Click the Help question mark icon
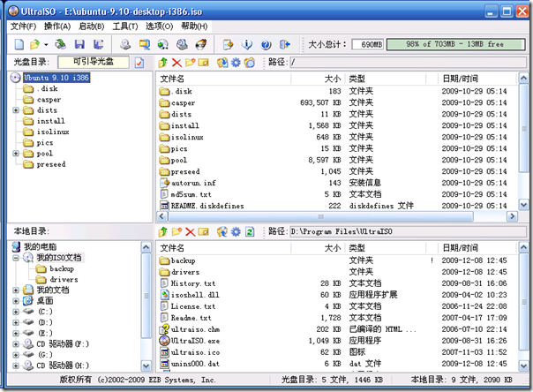Viewport: 533px width, 392px height. tap(266, 44)
